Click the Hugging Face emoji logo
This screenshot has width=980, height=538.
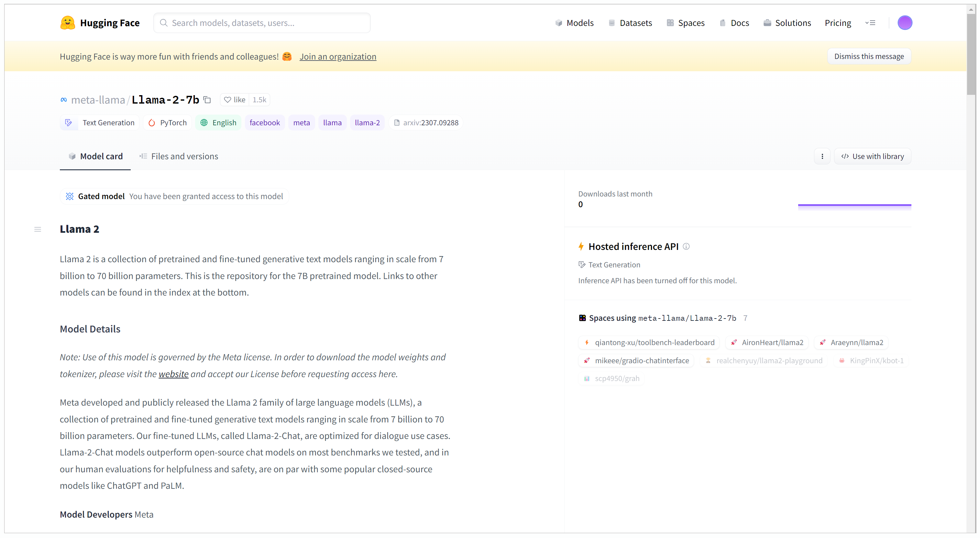coord(68,23)
